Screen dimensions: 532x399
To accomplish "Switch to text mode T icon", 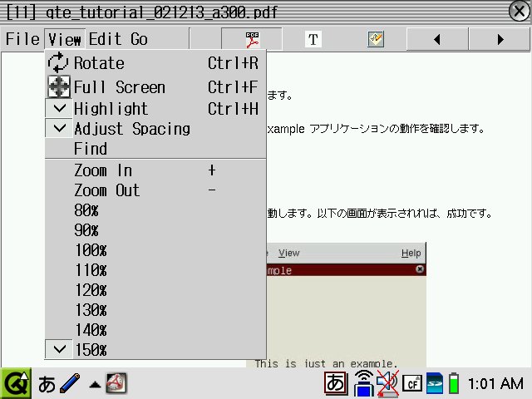I will pyautogui.click(x=313, y=39).
